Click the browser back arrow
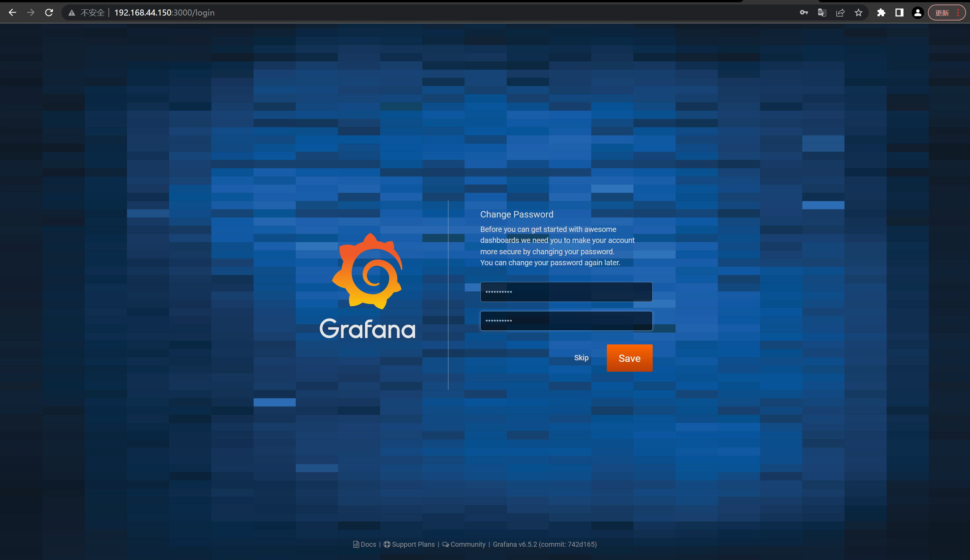 12,13
